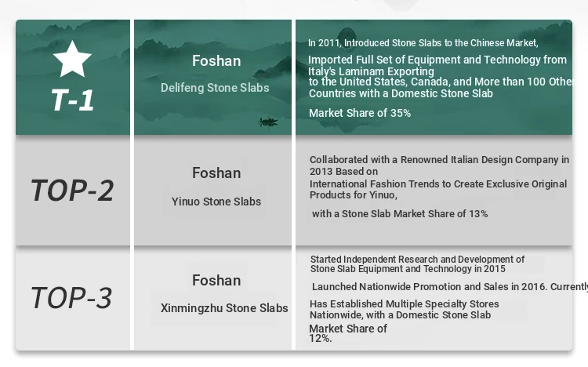
Task: Open Delifeng Stone Slabs brand name
Action: [215, 88]
